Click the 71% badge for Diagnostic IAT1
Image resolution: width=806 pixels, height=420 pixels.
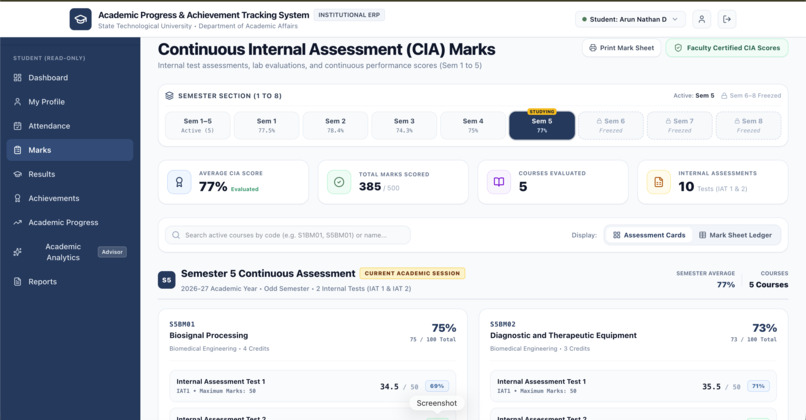(758, 386)
